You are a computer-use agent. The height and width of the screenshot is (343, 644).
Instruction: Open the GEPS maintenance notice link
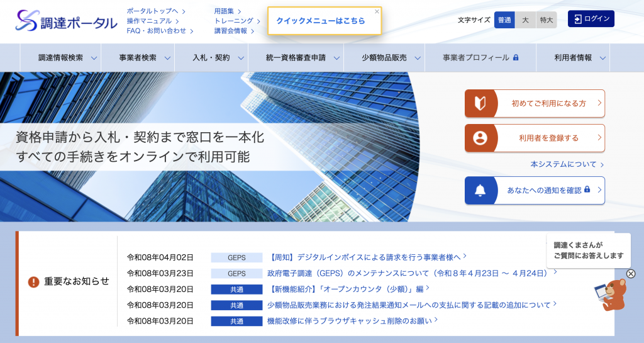tap(411, 273)
